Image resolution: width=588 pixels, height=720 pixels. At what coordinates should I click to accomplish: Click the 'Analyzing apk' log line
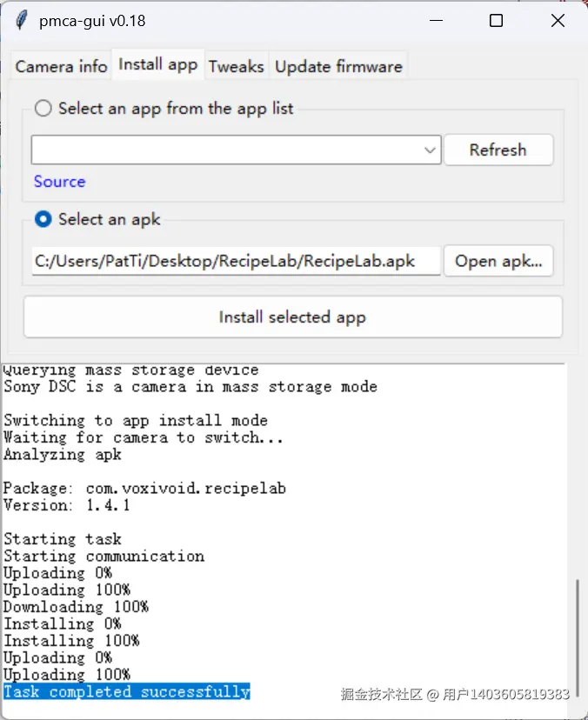63,454
